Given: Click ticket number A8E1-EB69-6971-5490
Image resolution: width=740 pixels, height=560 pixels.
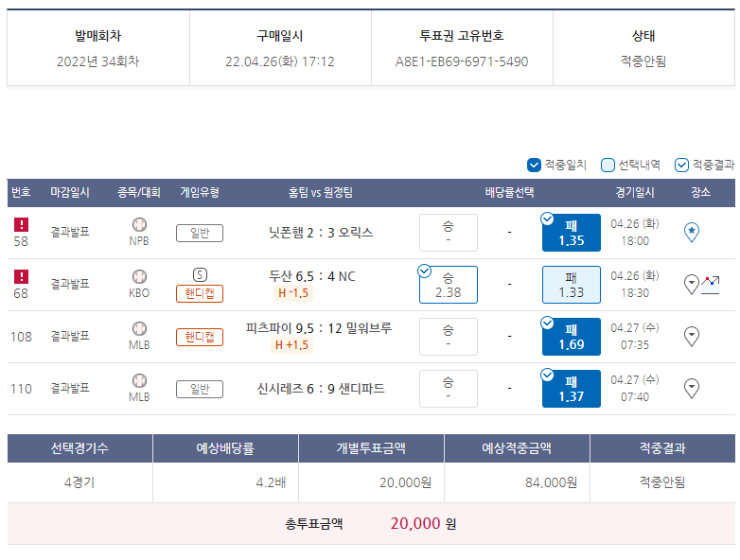Looking at the screenshot, I should pos(462,61).
